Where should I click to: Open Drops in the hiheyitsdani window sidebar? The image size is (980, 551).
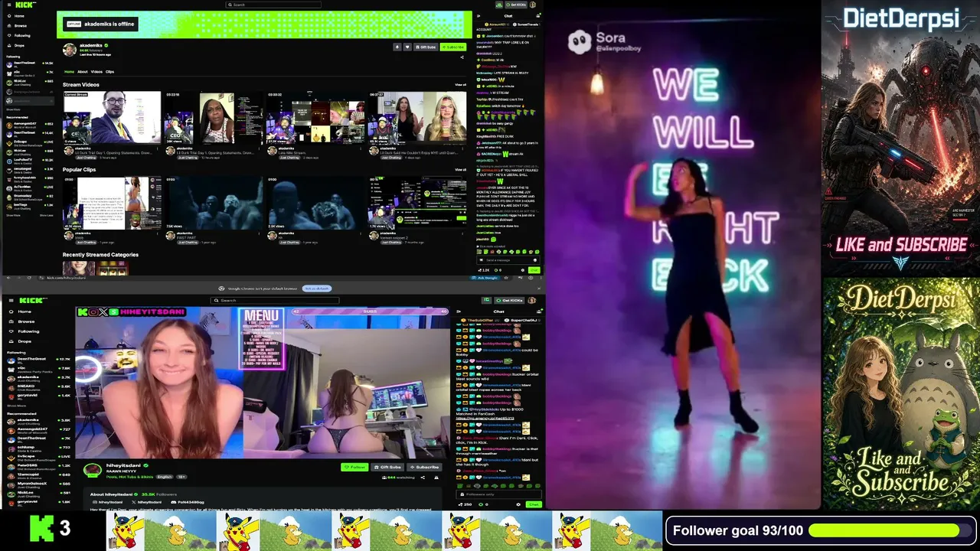[21, 341]
